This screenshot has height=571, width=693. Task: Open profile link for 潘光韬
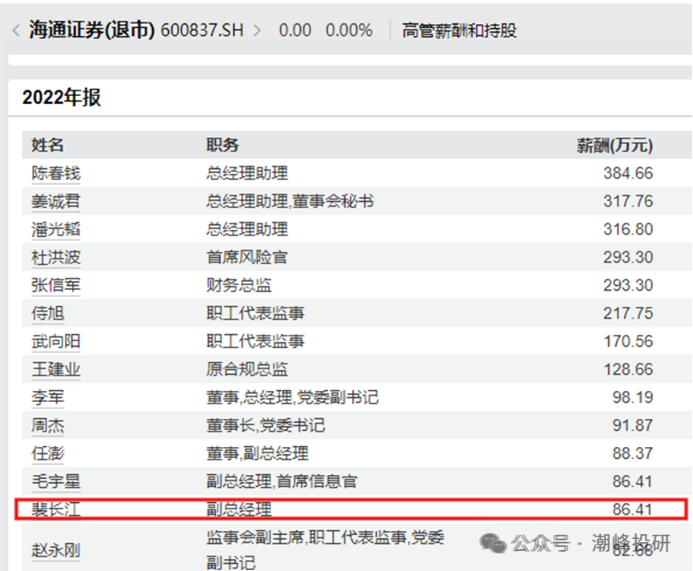56,229
